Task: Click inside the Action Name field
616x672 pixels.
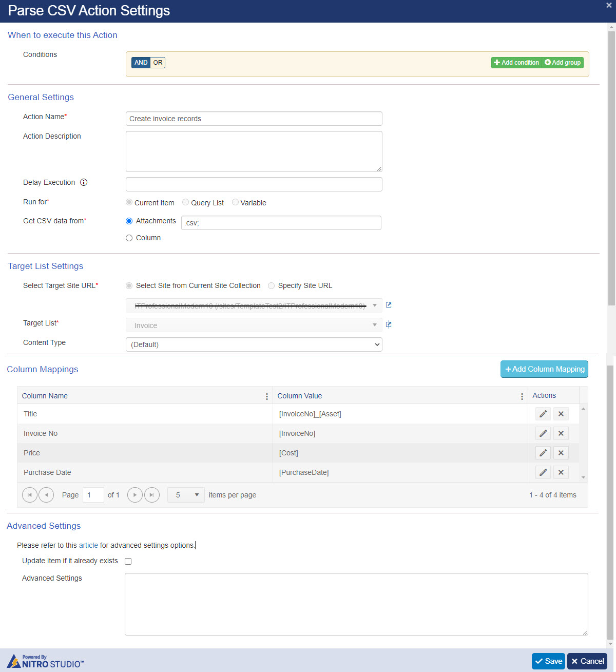Action: tap(254, 119)
